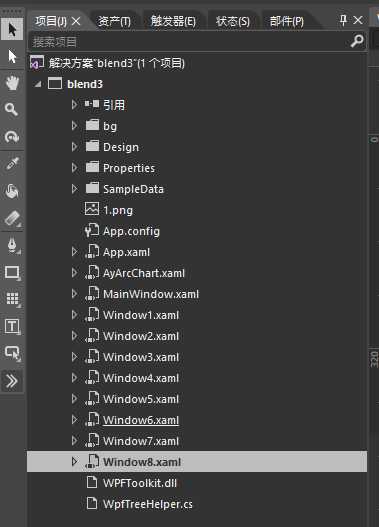Select Window7.xaml in the tree
This screenshot has height=527, width=379.
(141, 441)
